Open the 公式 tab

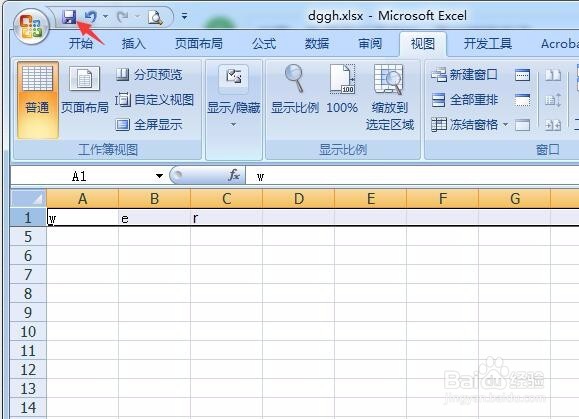coord(264,44)
